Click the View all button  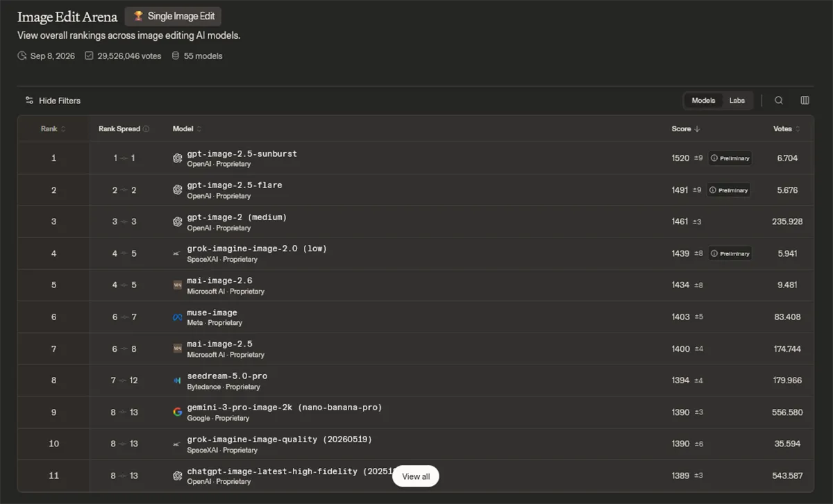pos(416,476)
